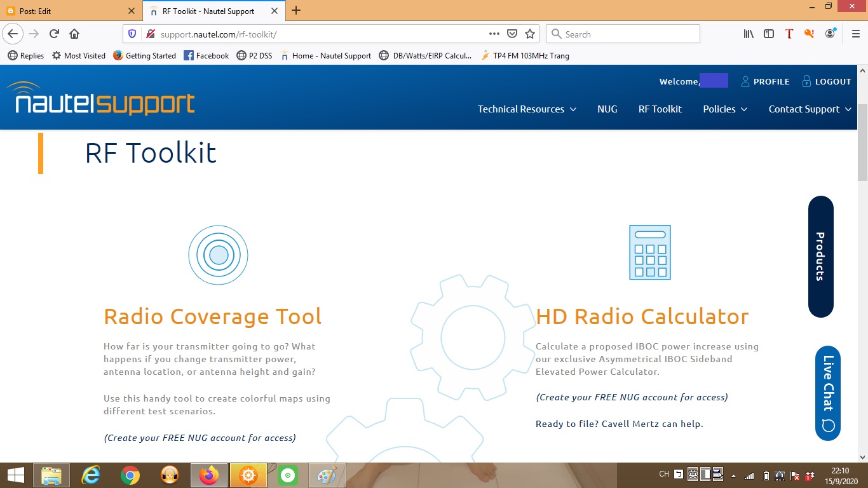Open the HD Radio Calculator heading link
This screenshot has width=868, height=488.
(x=642, y=316)
